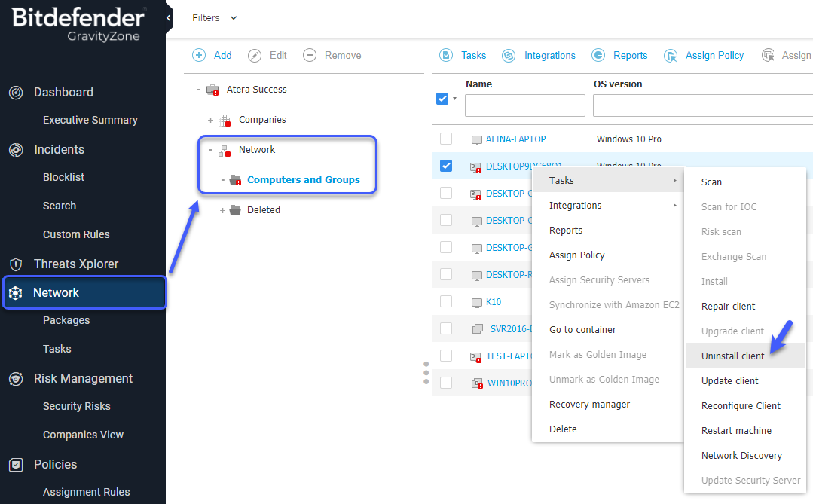Click the Assign Policy toolbar icon
813x504 pixels.
(x=671, y=56)
